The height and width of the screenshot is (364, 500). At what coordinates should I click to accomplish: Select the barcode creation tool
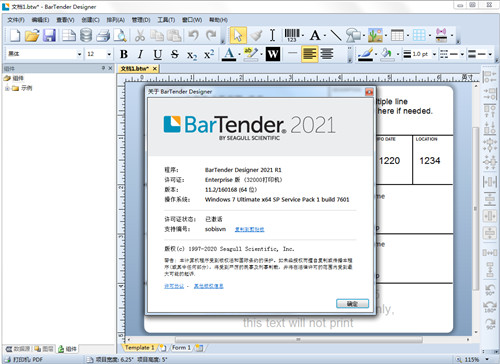(292, 35)
